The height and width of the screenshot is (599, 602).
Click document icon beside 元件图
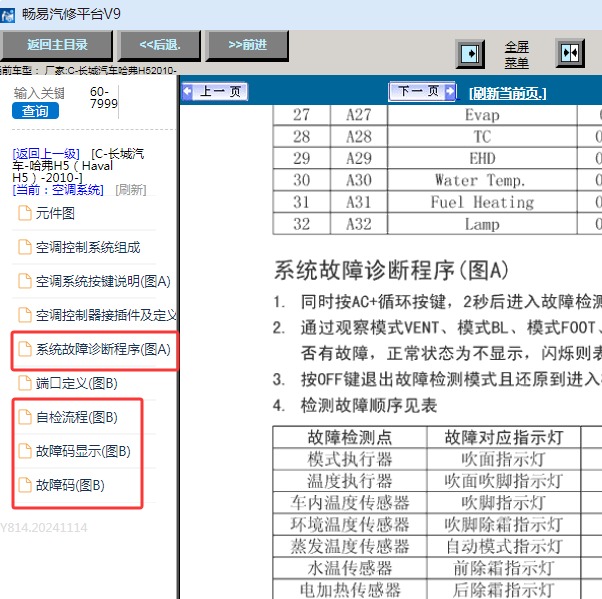pyautogui.click(x=25, y=213)
